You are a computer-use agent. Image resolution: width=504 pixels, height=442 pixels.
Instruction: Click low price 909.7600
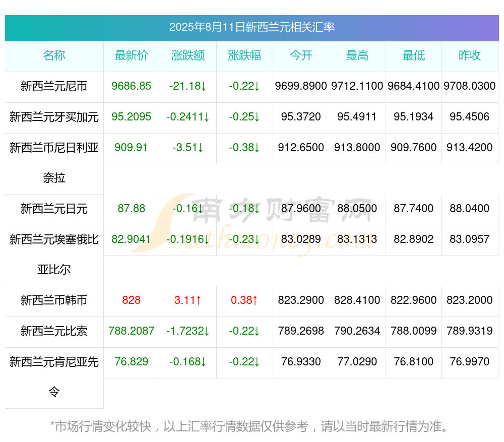pos(414,148)
